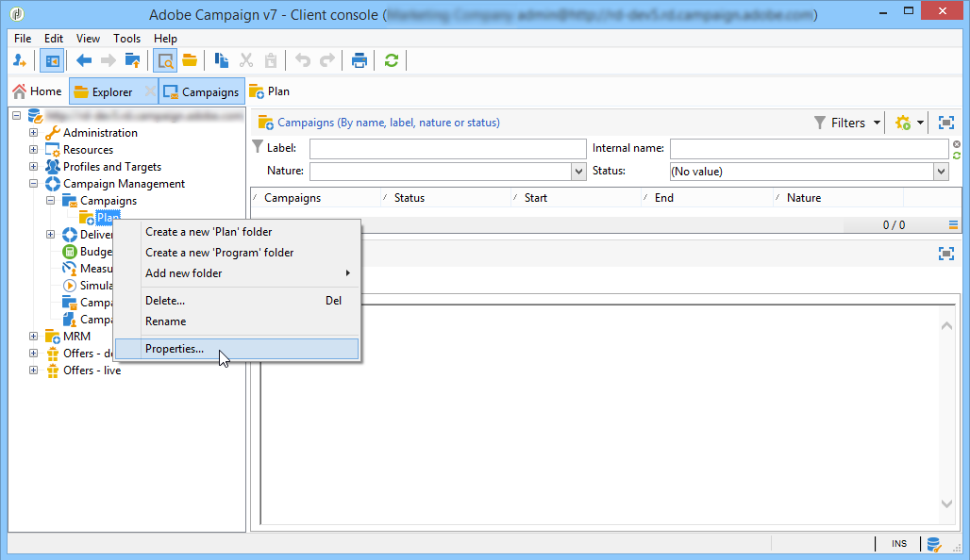
Task: Switch to the Campaigns tab
Action: click(202, 91)
